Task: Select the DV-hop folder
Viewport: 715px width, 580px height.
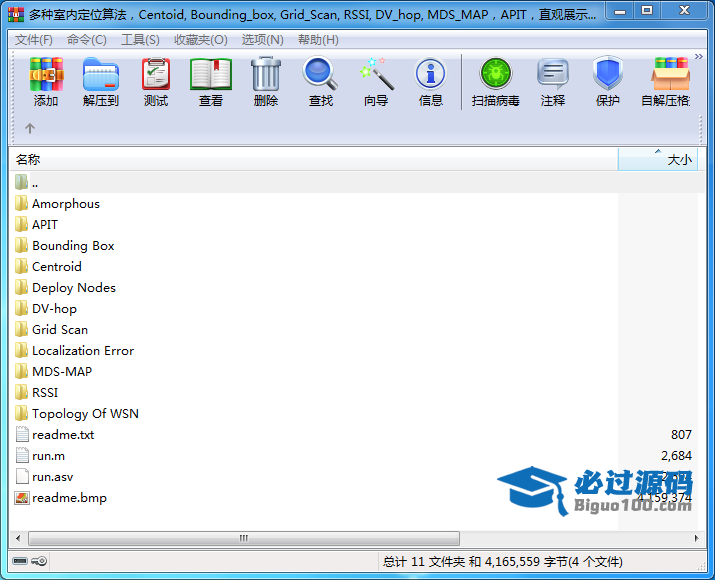Action: pos(46,309)
